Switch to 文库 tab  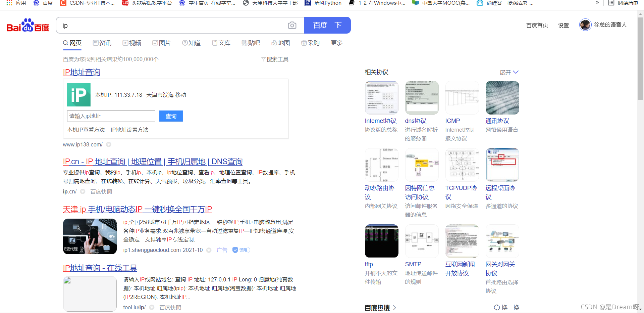click(x=221, y=43)
